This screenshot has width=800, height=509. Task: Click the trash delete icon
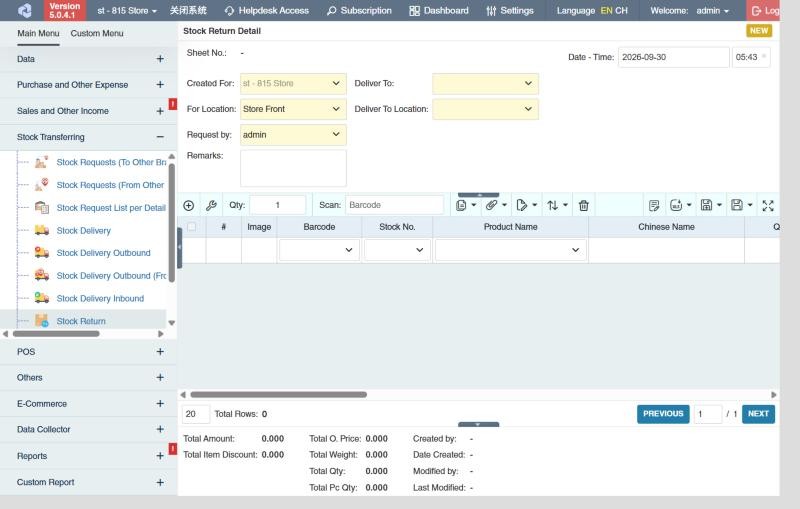click(584, 206)
